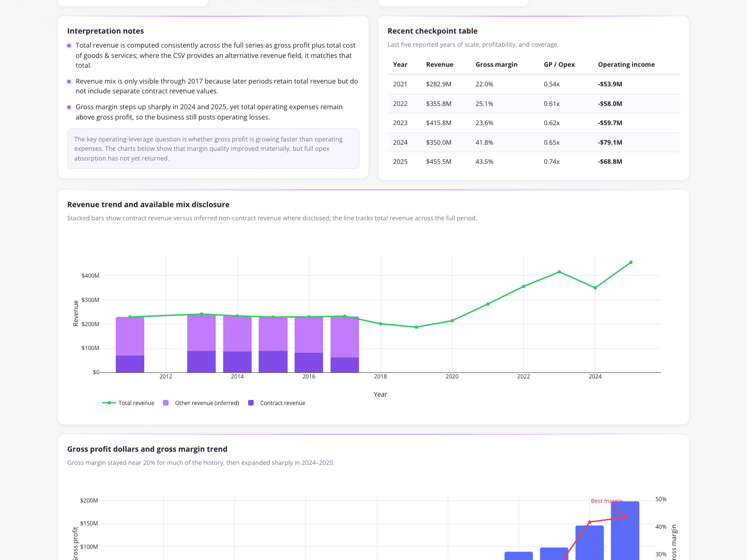
Task: Click the '0.54x' GP / Opex cell
Action: [x=552, y=84]
